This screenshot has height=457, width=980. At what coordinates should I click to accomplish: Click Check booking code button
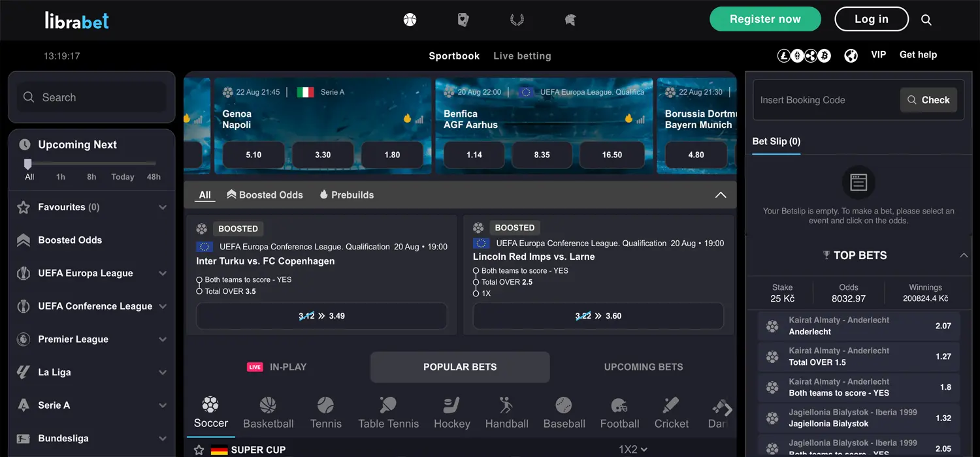tap(928, 100)
